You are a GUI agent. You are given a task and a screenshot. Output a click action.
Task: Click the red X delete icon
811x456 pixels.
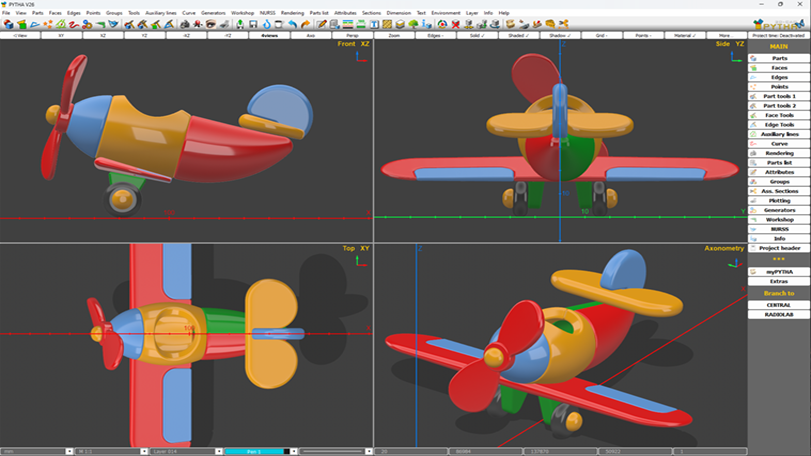pyautogui.click(x=456, y=24)
